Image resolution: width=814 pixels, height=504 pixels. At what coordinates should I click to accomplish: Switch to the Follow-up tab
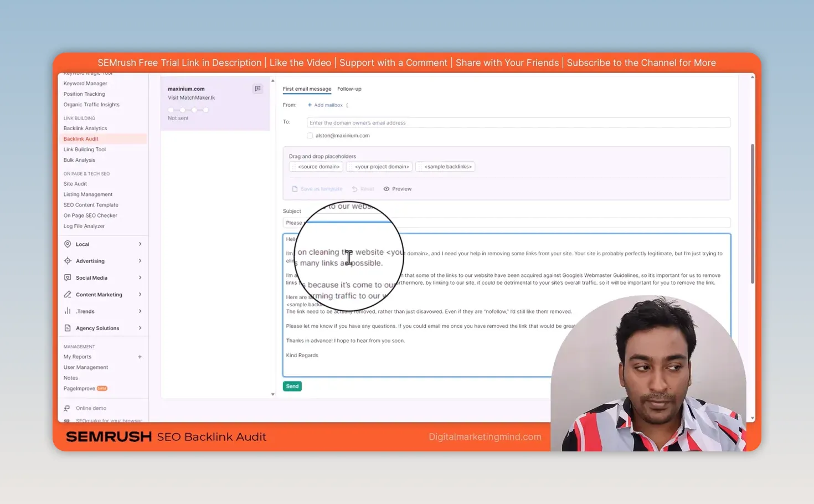[x=349, y=89]
